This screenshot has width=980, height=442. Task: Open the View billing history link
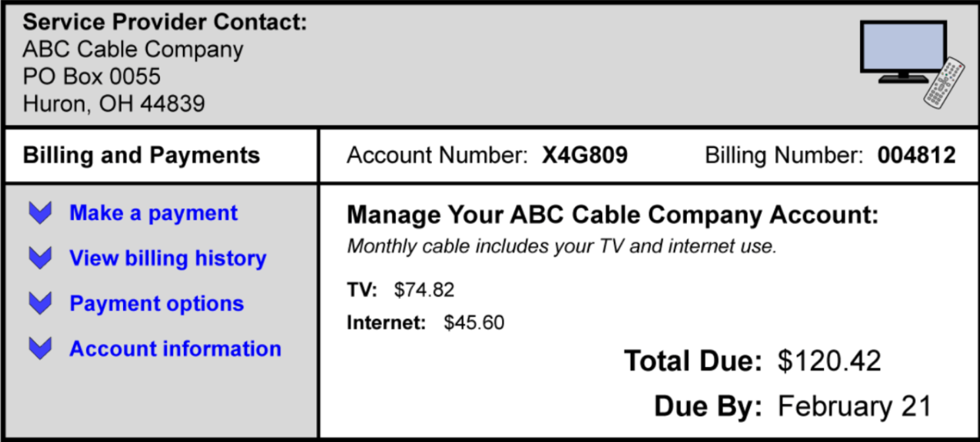pos(168,258)
